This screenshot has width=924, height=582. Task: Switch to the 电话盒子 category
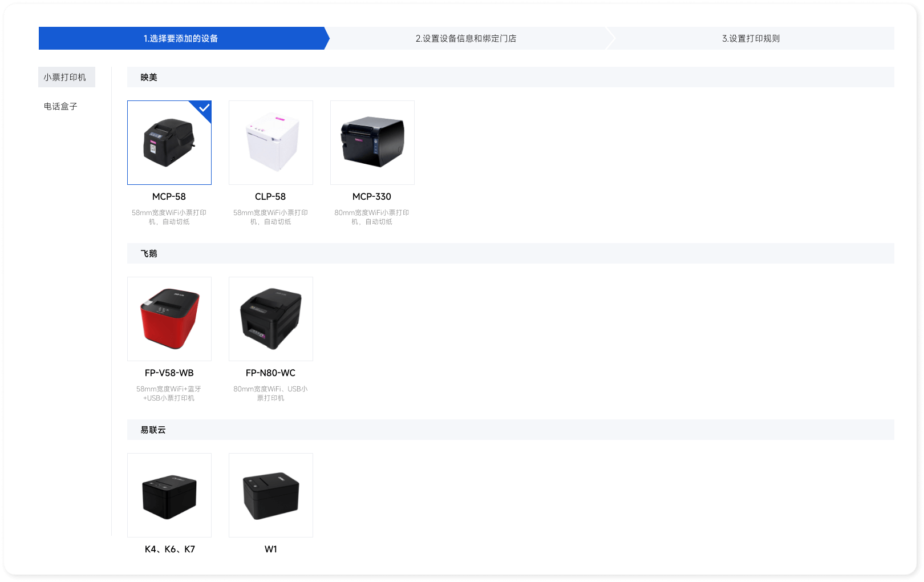click(60, 106)
